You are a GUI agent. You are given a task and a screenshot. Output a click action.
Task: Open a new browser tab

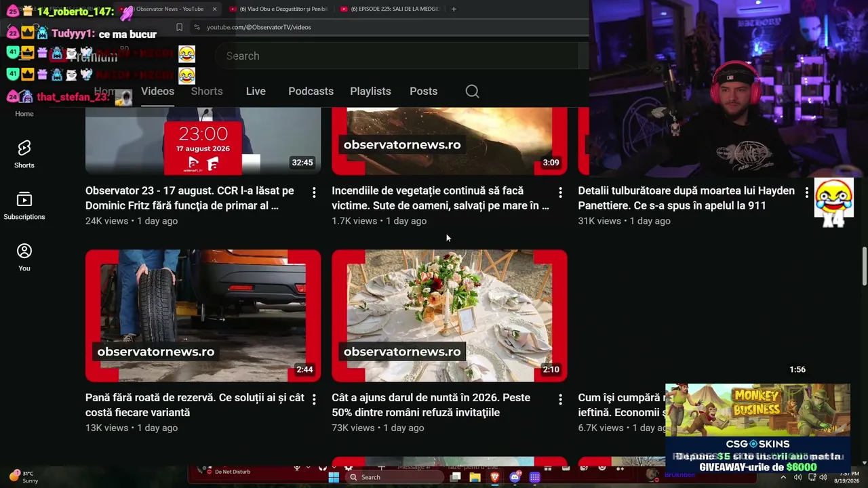pyautogui.click(x=454, y=9)
